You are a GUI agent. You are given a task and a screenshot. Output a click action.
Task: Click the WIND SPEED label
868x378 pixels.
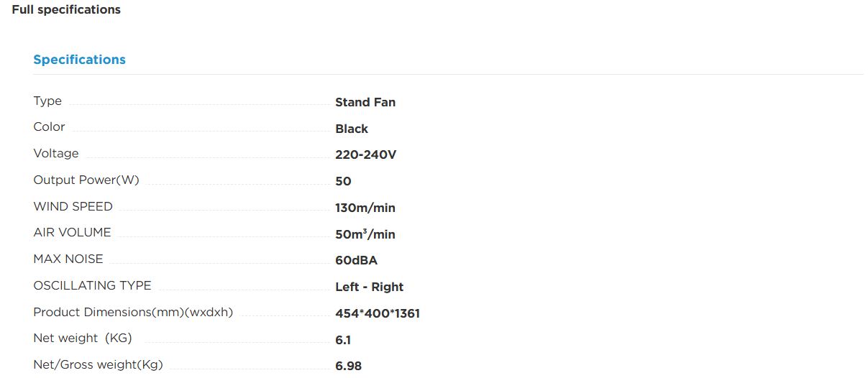tap(73, 206)
